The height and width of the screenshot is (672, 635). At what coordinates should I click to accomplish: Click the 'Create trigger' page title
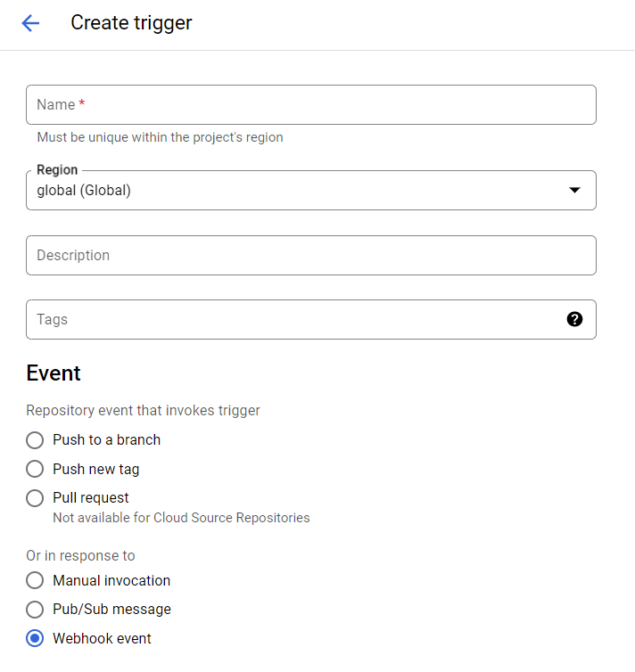131,23
